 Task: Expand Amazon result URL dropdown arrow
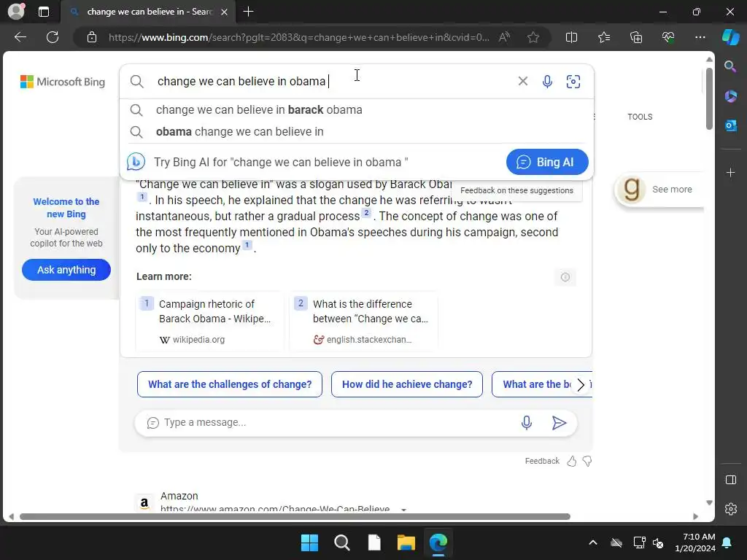(x=403, y=509)
